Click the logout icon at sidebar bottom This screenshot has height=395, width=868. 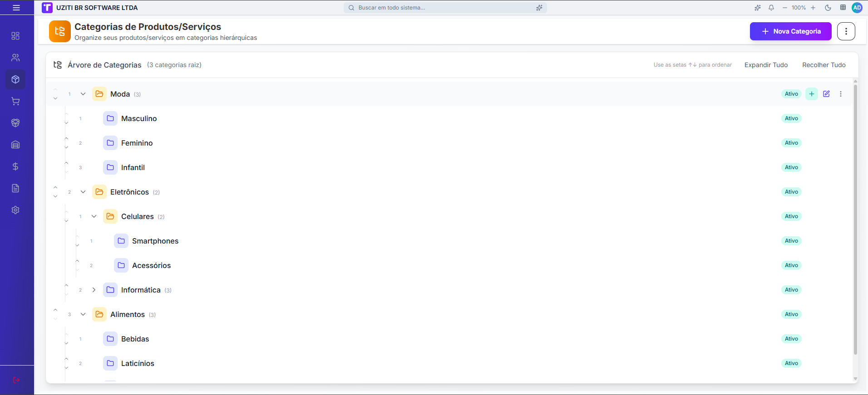click(x=16, y=380)
